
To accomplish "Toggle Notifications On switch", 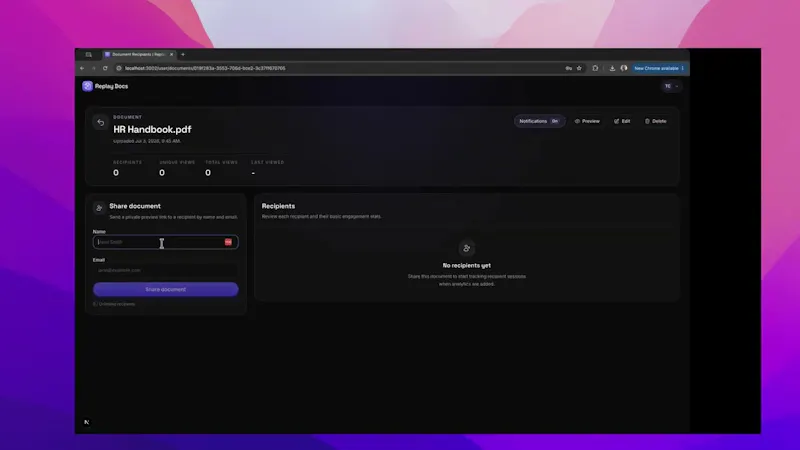I will click(x=539, y=121).
